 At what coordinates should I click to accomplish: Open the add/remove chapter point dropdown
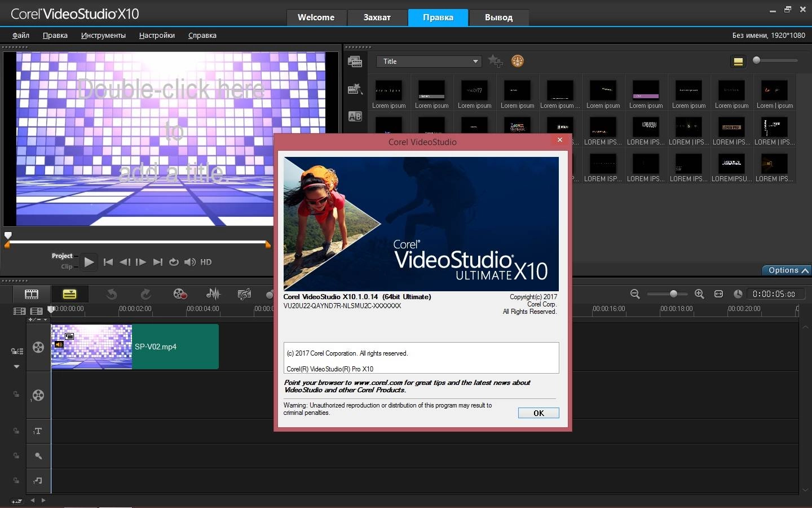[38, 320]
